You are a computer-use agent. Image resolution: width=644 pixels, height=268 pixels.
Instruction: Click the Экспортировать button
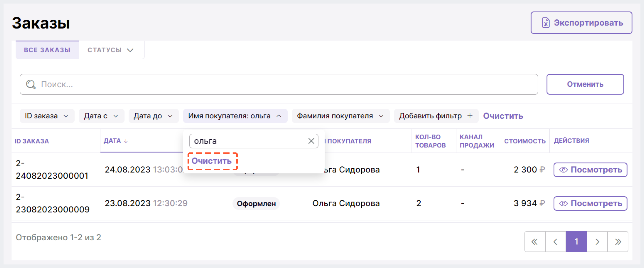(581, 23)
